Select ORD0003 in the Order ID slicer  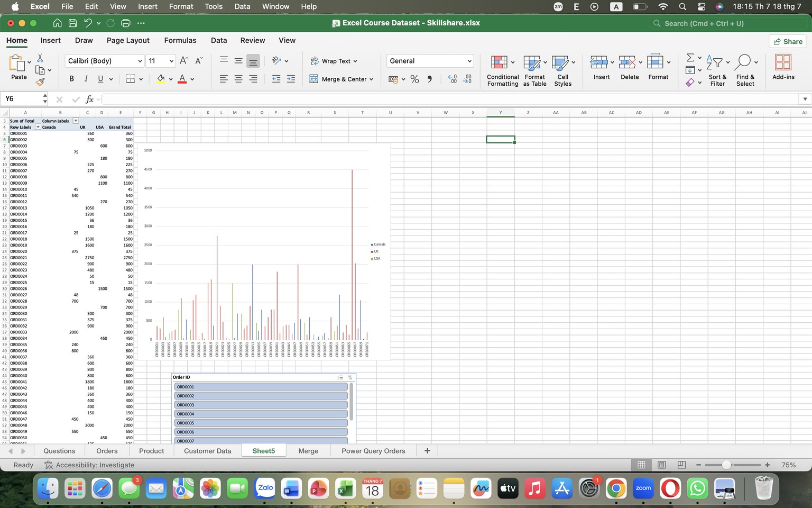tap(261, 405)
